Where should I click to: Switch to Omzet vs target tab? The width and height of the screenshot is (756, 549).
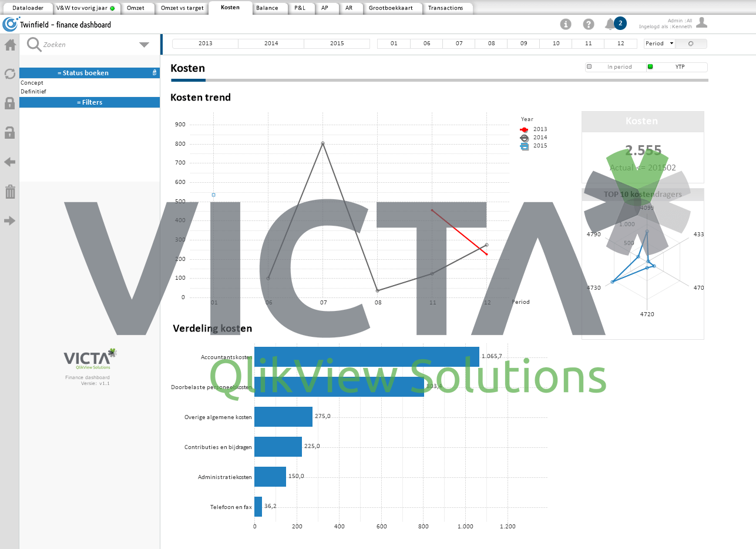point(182,8)
